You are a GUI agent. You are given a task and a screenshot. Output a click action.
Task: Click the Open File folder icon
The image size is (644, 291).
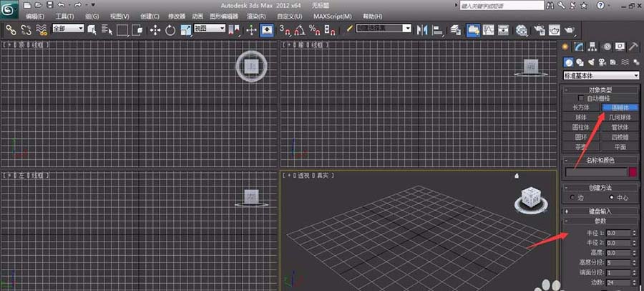point(38,5)
